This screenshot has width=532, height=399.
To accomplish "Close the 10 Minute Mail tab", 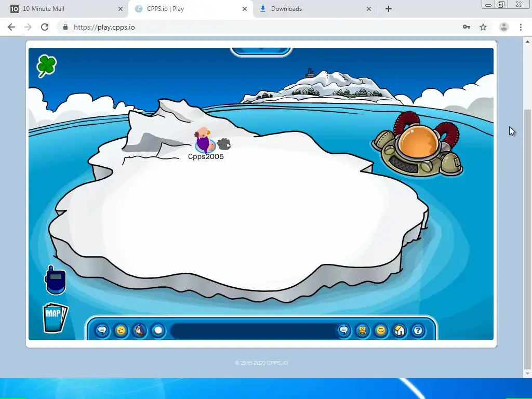I will coord(121,9).
